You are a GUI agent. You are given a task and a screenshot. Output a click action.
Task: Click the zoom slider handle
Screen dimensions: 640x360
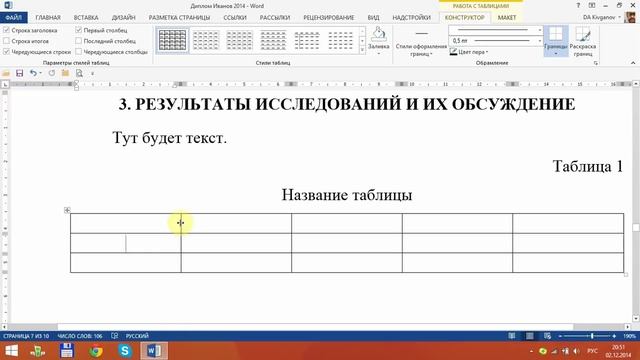[x=592, y=336]
